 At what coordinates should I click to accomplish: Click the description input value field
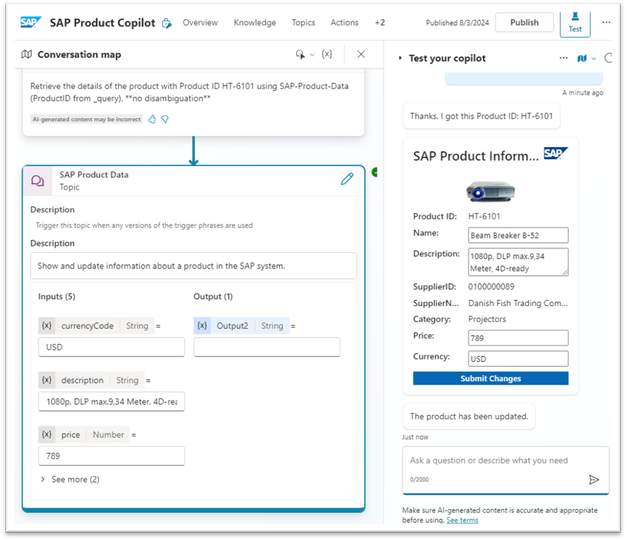pos(112,401)
